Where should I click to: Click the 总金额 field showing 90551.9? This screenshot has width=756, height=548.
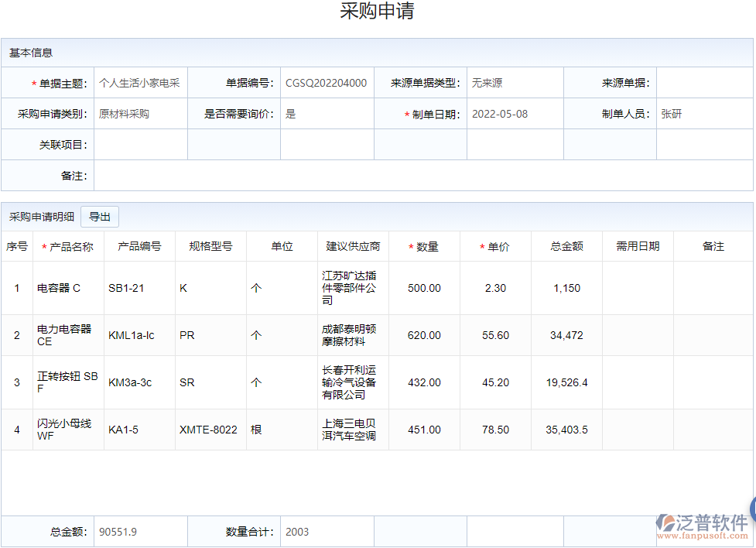click(140, 531)
